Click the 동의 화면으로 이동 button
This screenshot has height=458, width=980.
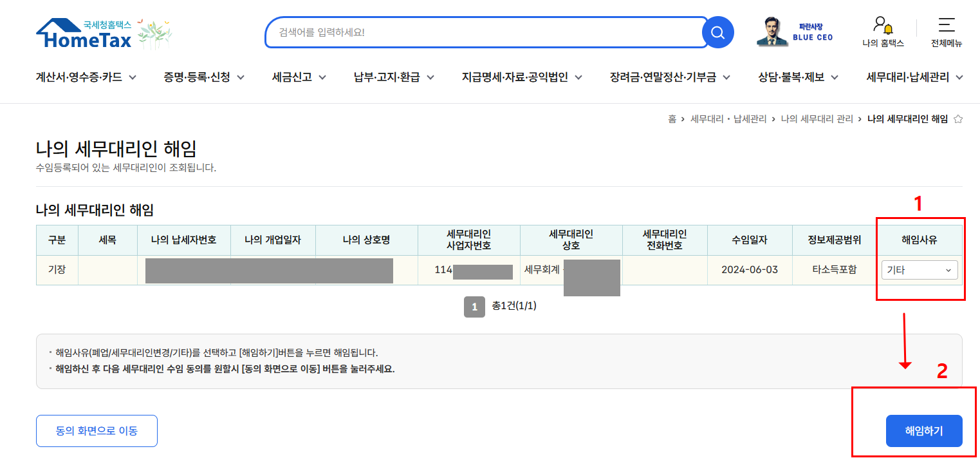97,430
